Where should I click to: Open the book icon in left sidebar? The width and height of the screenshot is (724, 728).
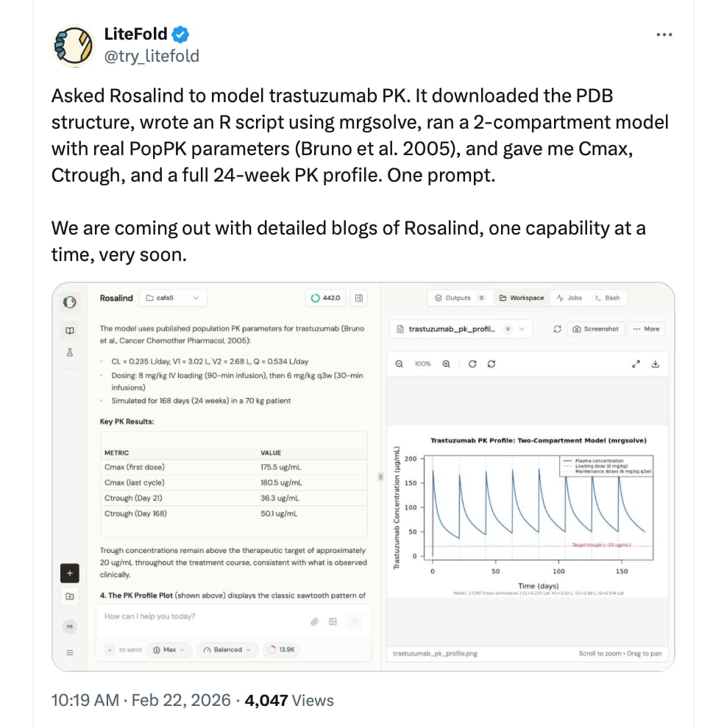pyautogui.click(x=70, y=330)
